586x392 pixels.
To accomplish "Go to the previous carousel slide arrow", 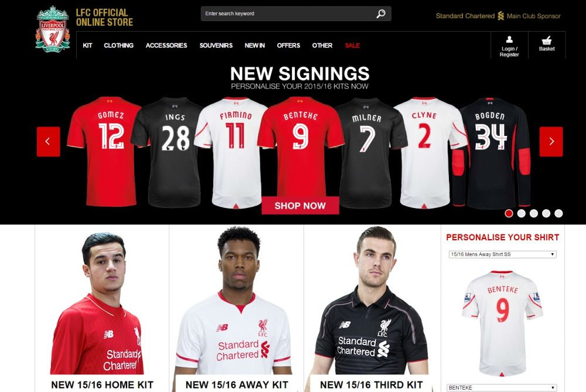I will [x=48, y=141].
